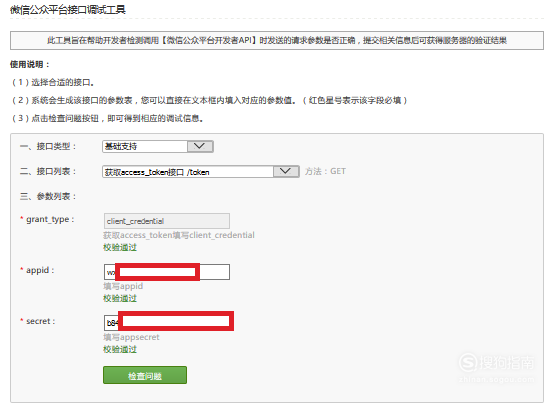Click the green 检查问题 button
559x409 pixels.
click(x=145, y=375)
